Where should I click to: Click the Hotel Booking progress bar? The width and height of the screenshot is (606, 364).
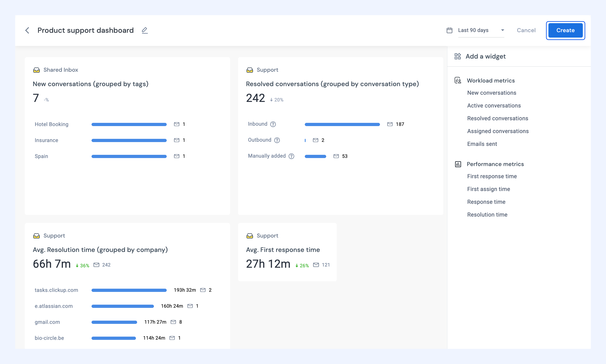pyautogui.click(x=129, y=124)
